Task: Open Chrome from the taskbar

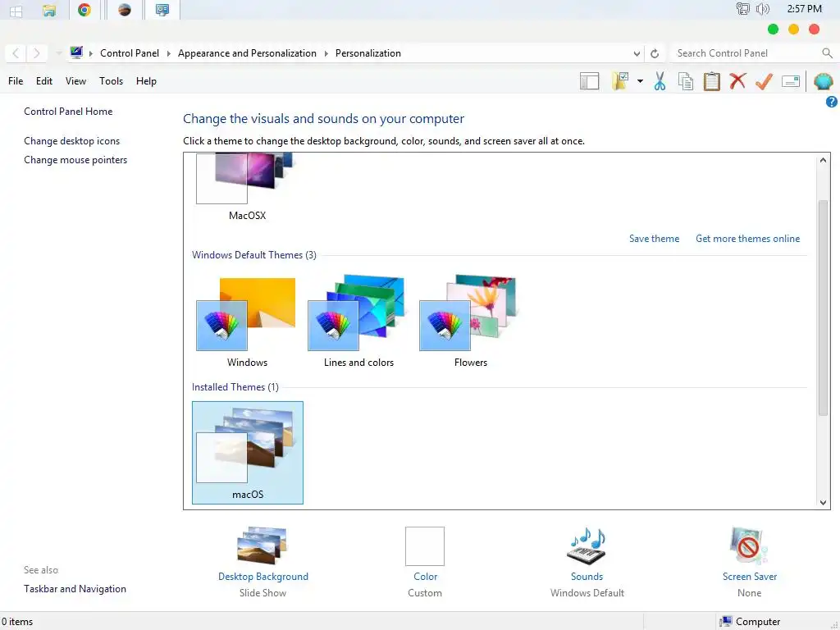Action: [x=84, y=10]
